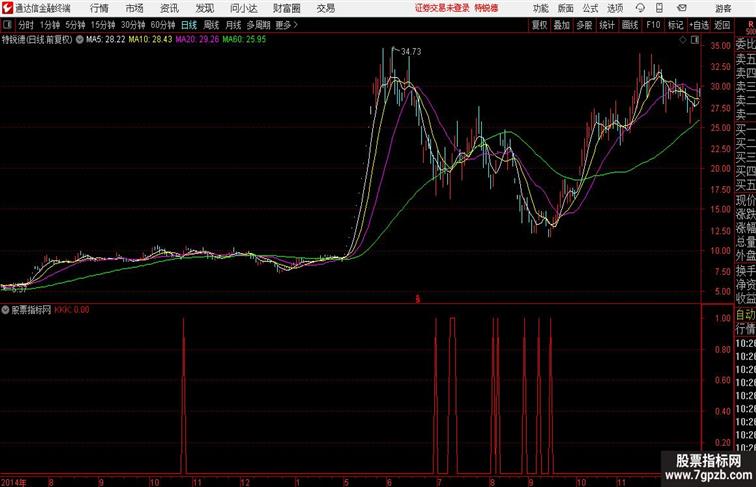Click the 自动 label on right panel

[x=745, y=314]
